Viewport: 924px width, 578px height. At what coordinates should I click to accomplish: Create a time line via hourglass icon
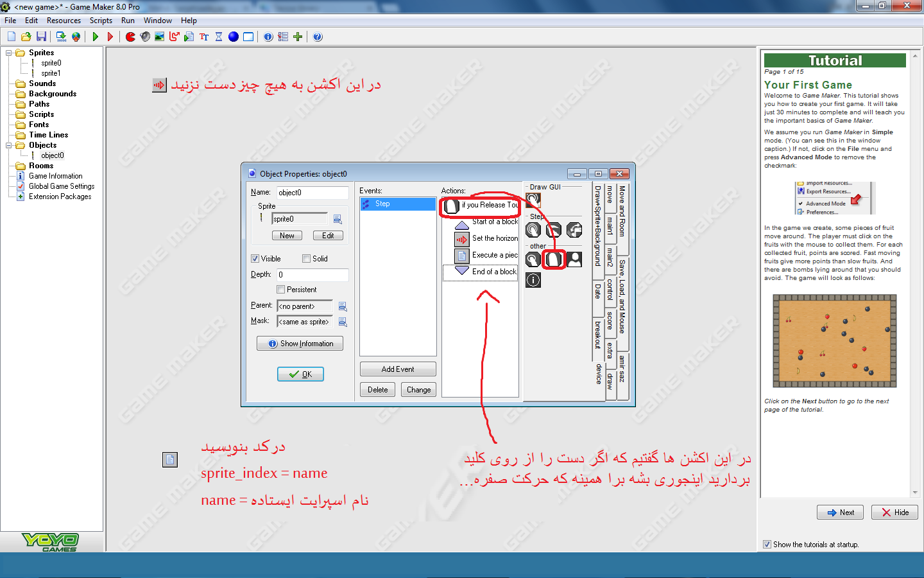click(219, 37)
